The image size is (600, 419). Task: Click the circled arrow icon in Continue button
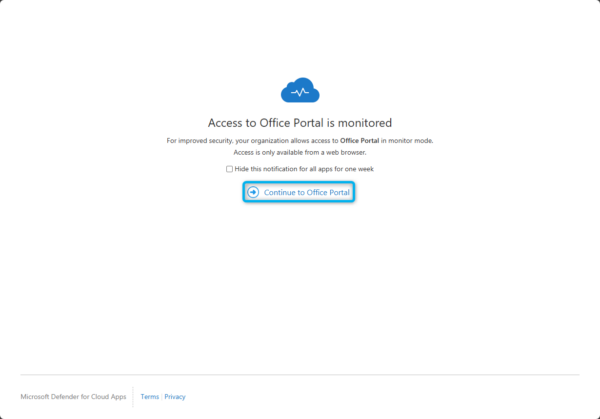pyautogui.click(x=253, y=192)
